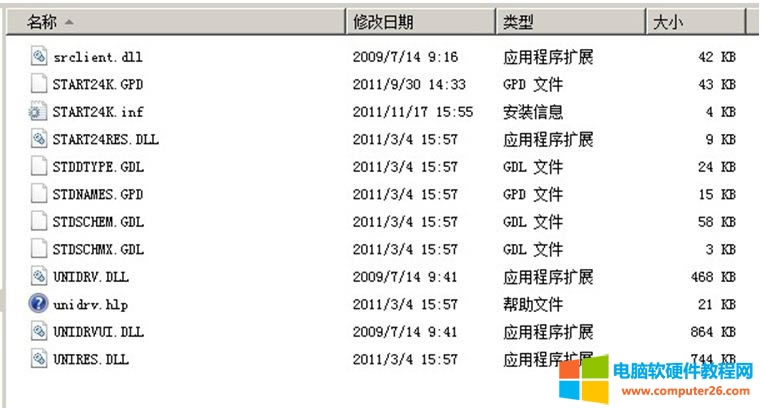
Task: Click the unidrv.hlp help icon
Action: coord(39,303)
